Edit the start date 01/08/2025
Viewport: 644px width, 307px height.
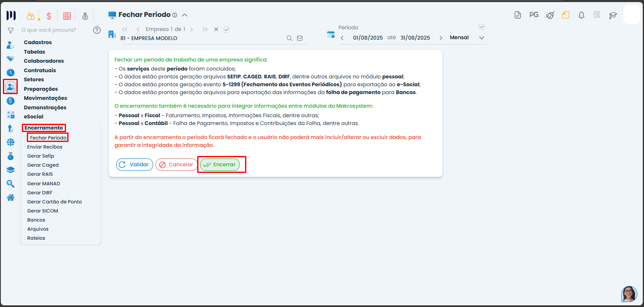368,38
